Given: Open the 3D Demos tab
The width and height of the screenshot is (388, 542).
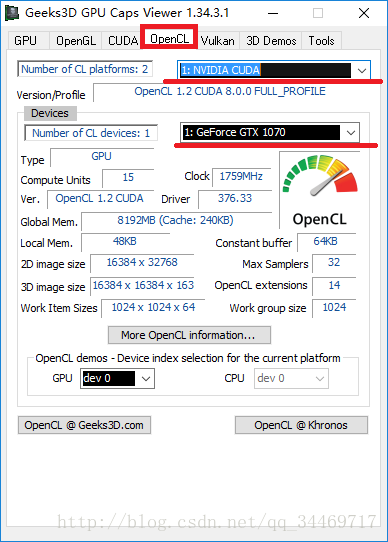Looking at the screenshot, I should pos(271,41).
